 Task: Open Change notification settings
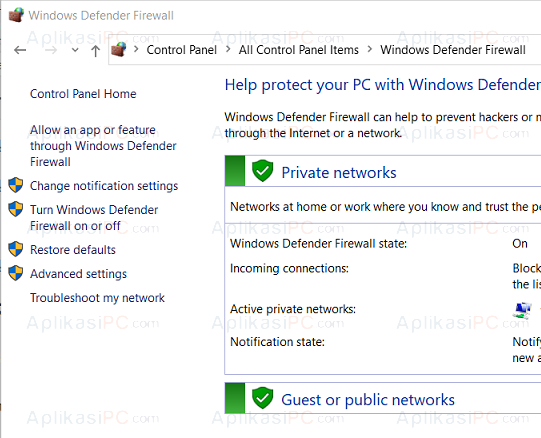(104, 186)
